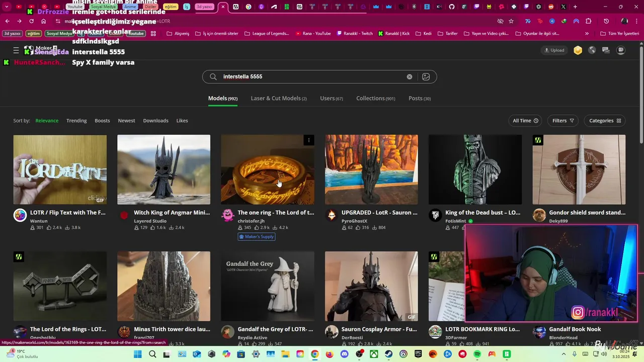Open PyroGhostX user avatar
The width and height of the screenshot is (644, 362).
[332, 216]
